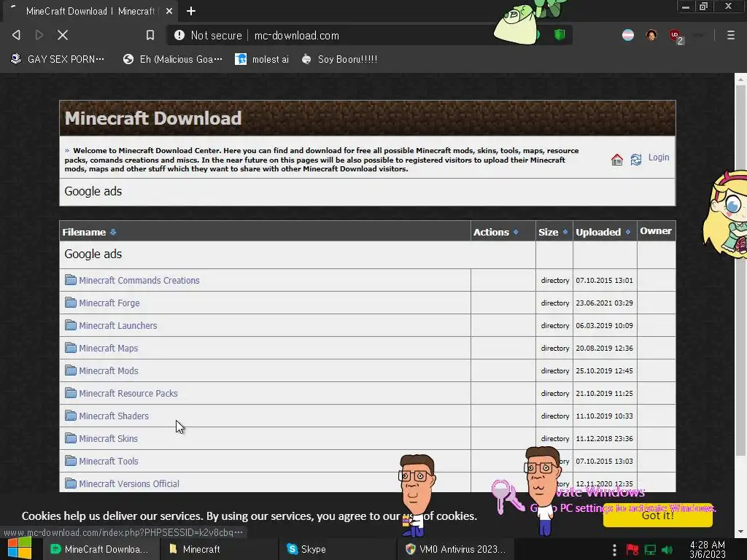747x560 pixels.
Task: Open the Soy Booru!!!!! bookmark
Action: [x=340, y=59]
